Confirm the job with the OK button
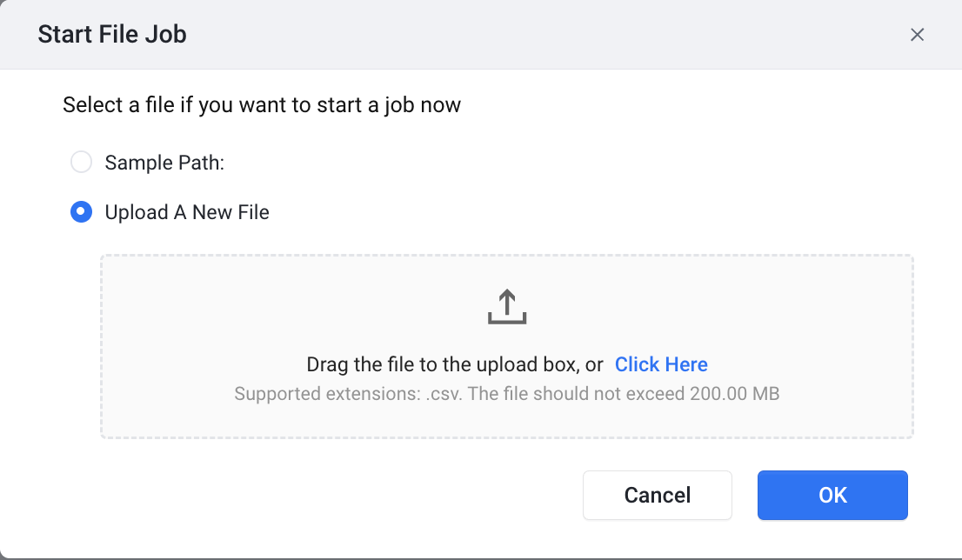Screen dimensions: 962x560 pyautogui.click(x=832, y=495)
